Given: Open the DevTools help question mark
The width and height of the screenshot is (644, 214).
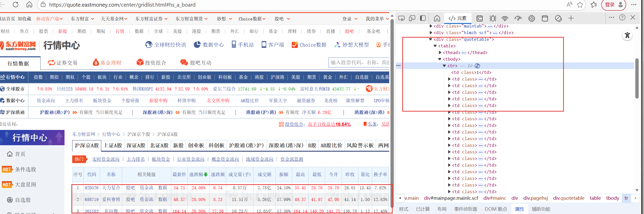Looking at the screenshot, I should click(622, 17).
